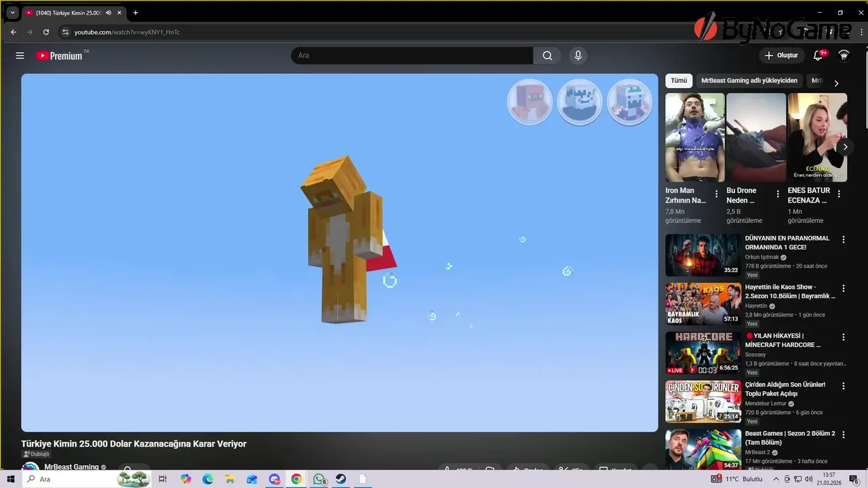This screenshot has width=868, height=488.
Task: Select the Tümü filter chip
Action: click(679, 81)
